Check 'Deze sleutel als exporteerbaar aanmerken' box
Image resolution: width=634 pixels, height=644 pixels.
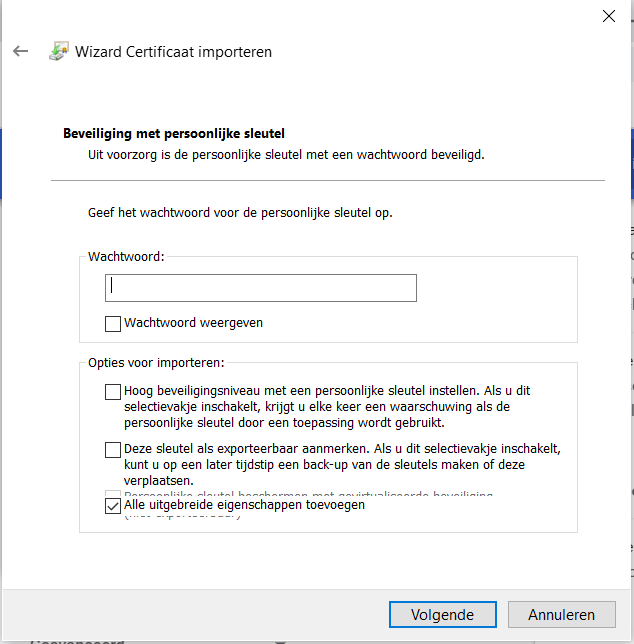pos(112,450)
